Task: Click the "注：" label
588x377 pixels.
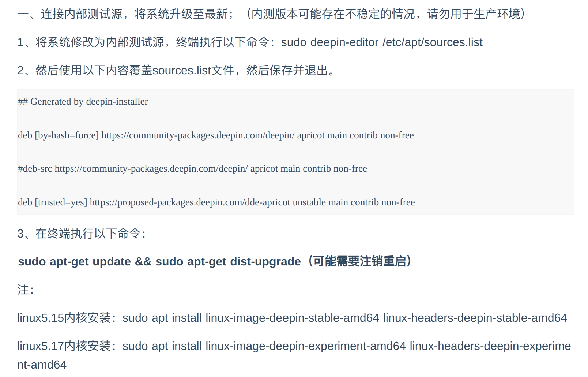Action: 26,290
